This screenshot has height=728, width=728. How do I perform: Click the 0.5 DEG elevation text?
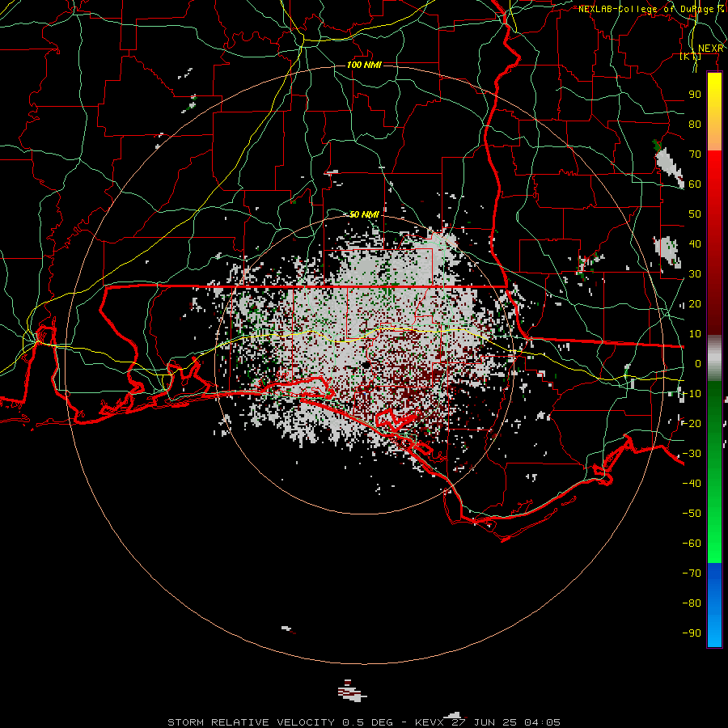click(x=368, y=722)
